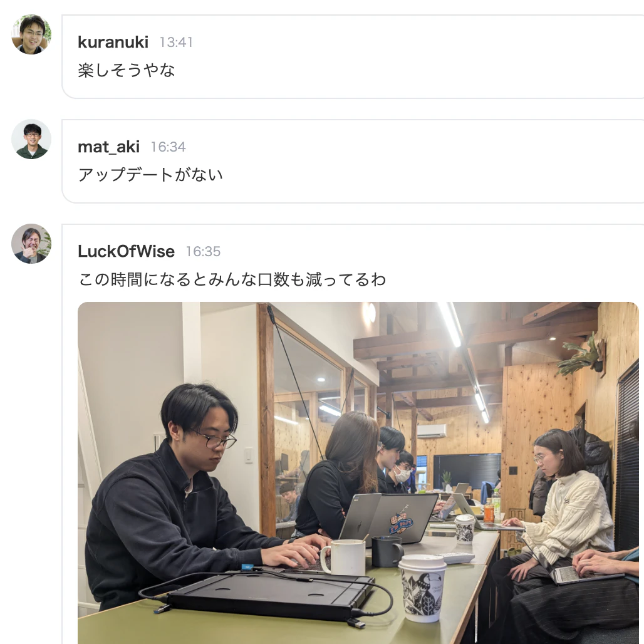Click the mat_aki username
Screen dimensions: 644x644
pos(109,147)
